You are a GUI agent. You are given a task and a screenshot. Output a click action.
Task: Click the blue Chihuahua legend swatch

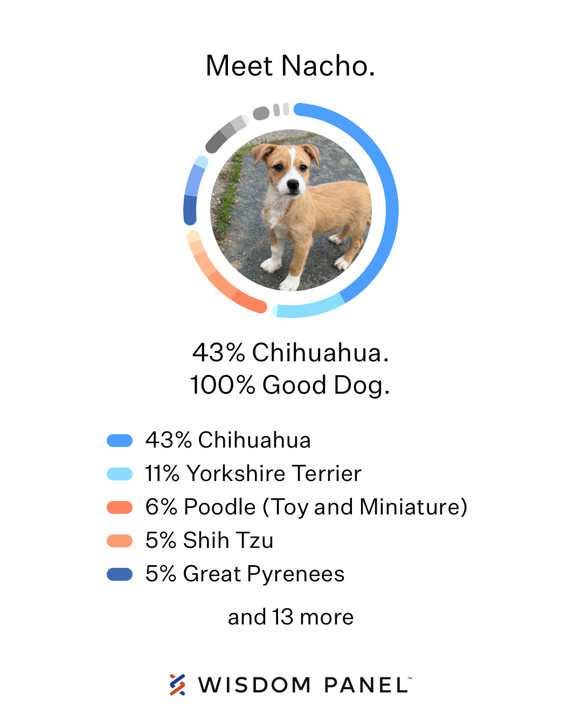tap(120, 441)
